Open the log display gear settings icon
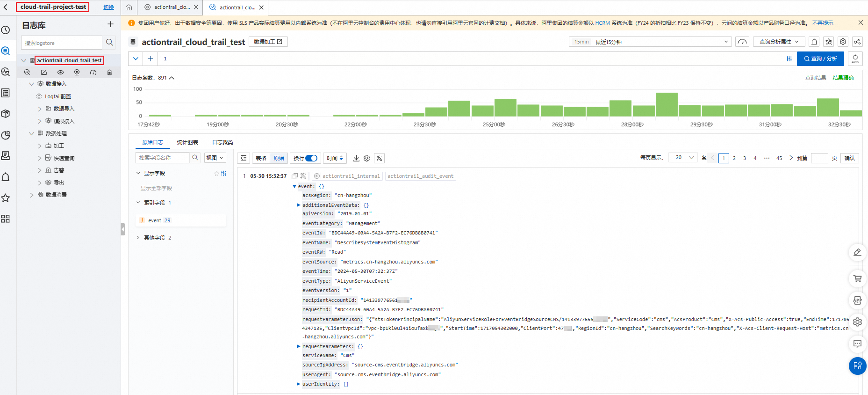 click(367, 158)
